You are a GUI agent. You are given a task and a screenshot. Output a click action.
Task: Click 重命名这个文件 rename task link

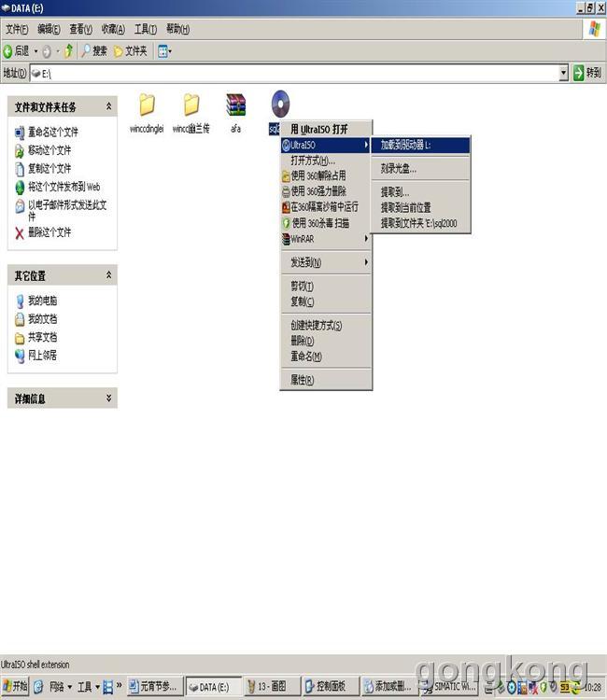point(52,132)
